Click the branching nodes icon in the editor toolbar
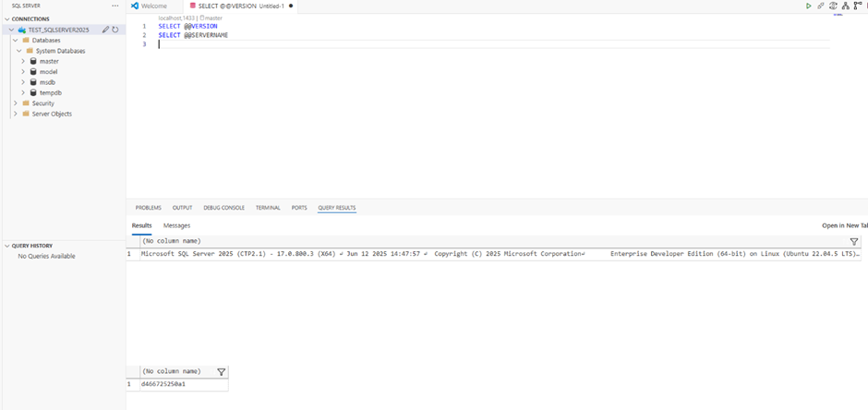This screenshot has height=410, width=868. coord(858,6)
